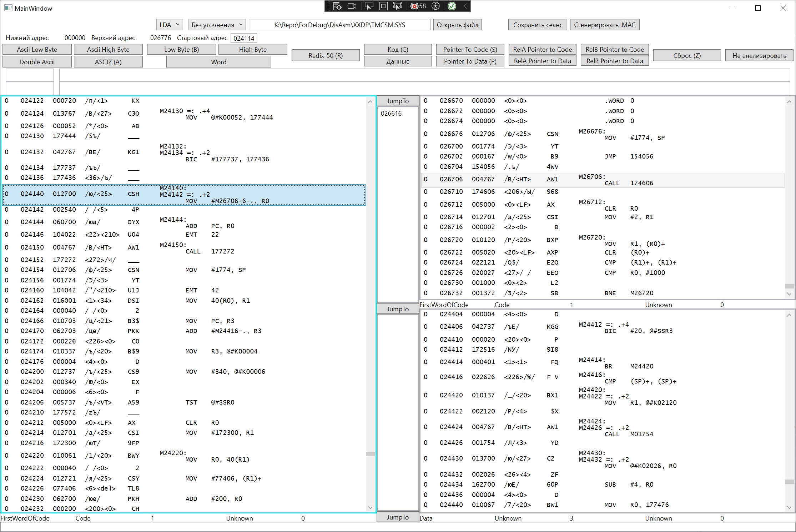
Task: Open binding failures indicator showing 58
Action: tap(418, 6)
